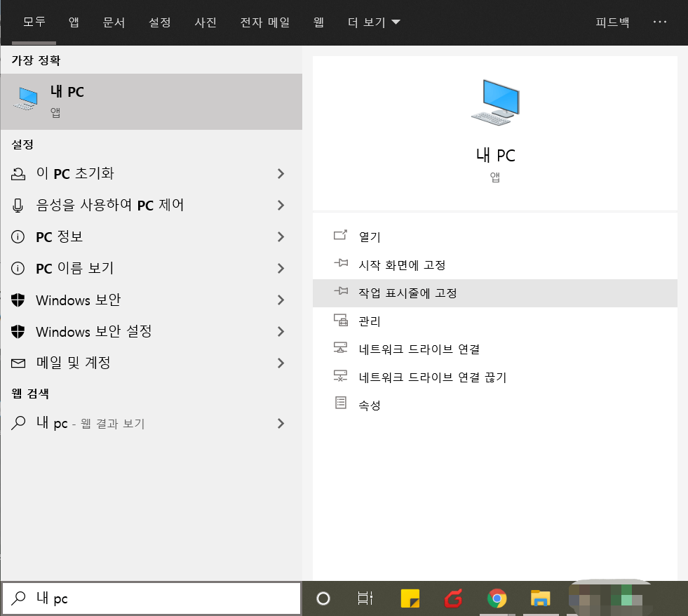
Task: Expand the chevron next to PC 정보
Action: (281, 236)
